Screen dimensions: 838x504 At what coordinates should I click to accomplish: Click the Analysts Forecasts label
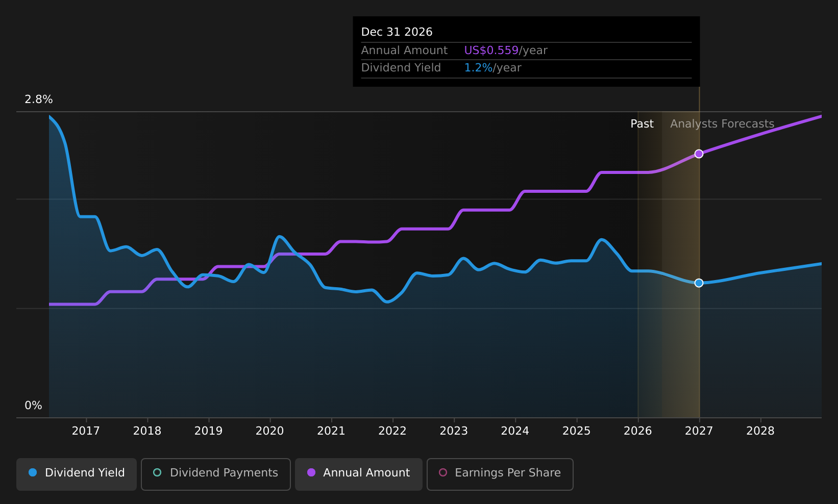pyautogui.click(x=722, y=124)
